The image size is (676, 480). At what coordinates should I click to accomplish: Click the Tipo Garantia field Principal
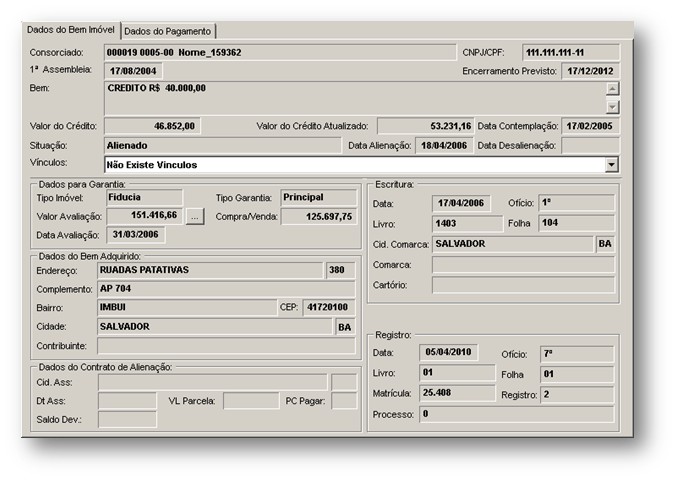point(319,198)
